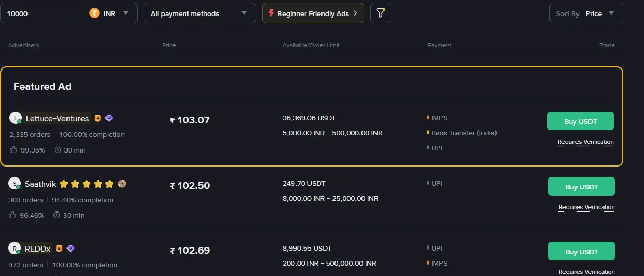Open the Sort By Price dropdown
This screenshot has width=644, height=276.
click(586, 13)
